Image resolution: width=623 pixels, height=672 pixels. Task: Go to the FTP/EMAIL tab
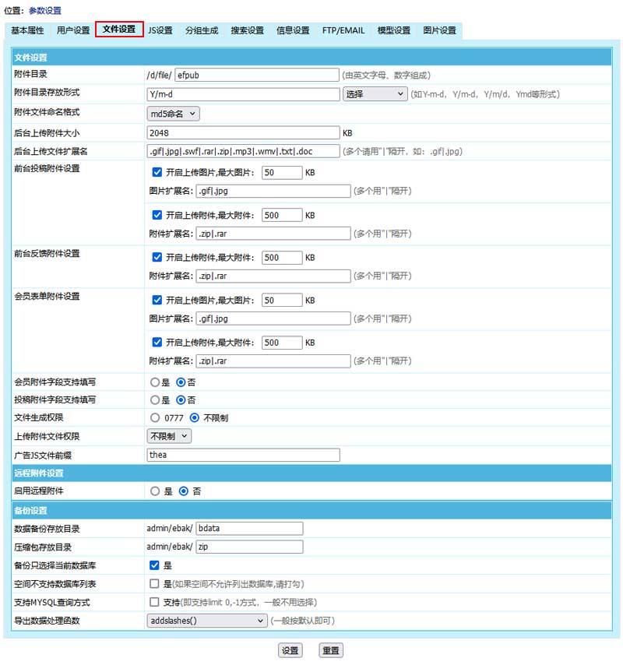click(x=343, y=30)
